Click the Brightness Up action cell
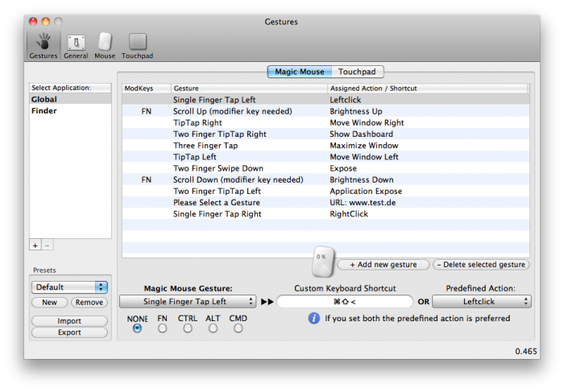564x392 pixels. [x=356, y=111]
